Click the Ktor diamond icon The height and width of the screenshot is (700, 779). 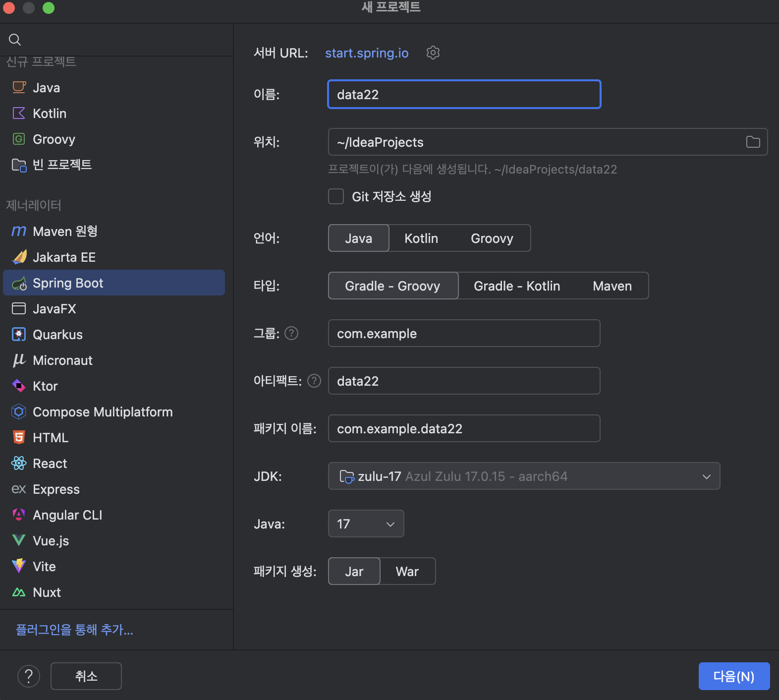tap(19, 386)
